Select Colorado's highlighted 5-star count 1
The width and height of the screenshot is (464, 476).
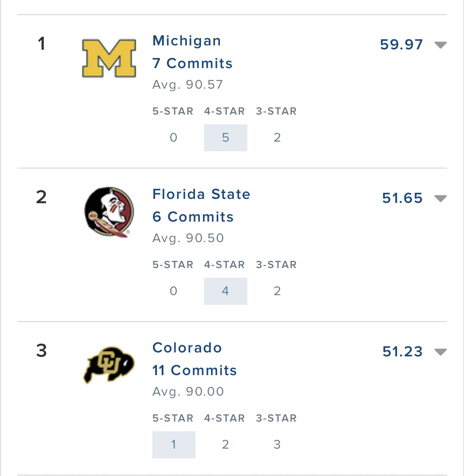(174, 445)
